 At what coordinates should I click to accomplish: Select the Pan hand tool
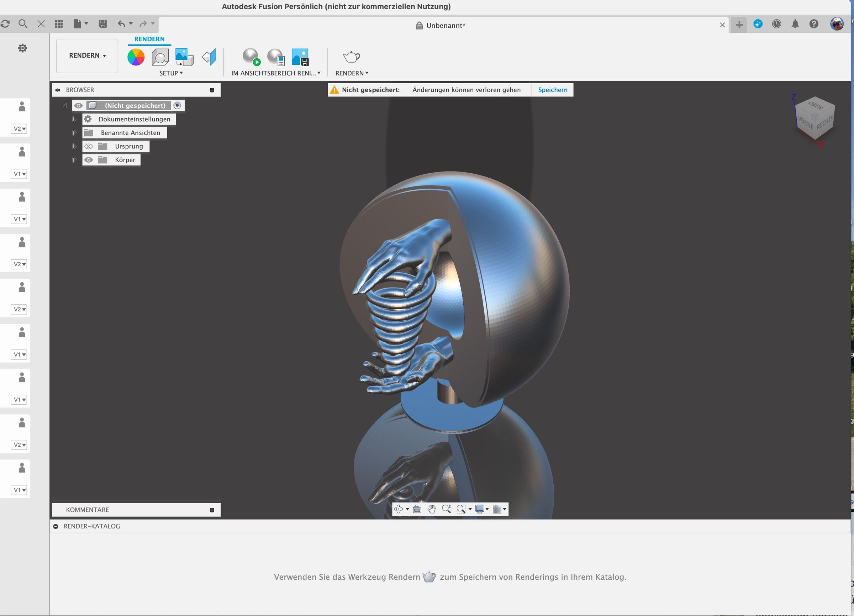(432, 509)
